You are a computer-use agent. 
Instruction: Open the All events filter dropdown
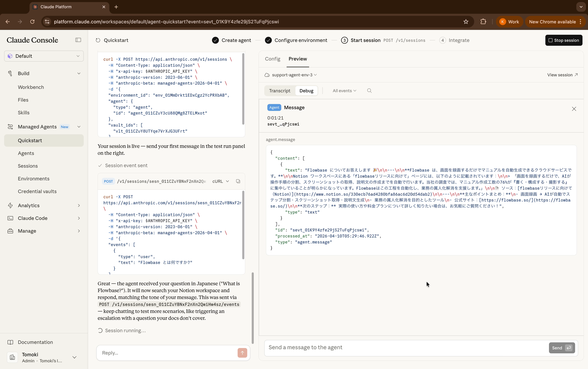345,91
